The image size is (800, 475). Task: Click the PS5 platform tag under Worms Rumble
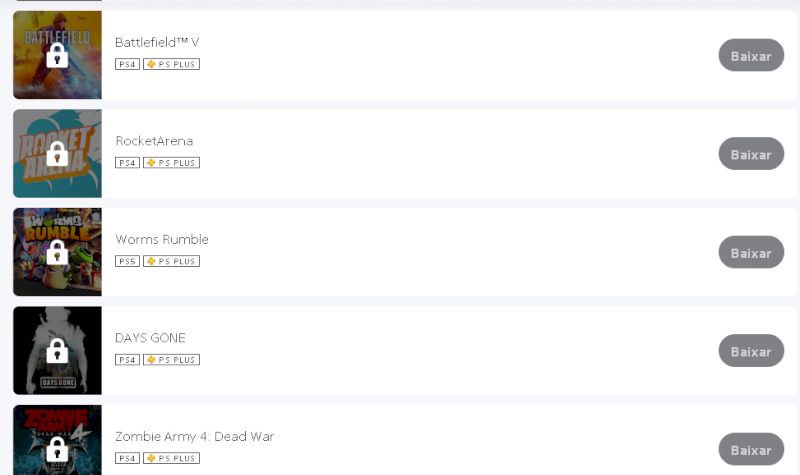127,261
